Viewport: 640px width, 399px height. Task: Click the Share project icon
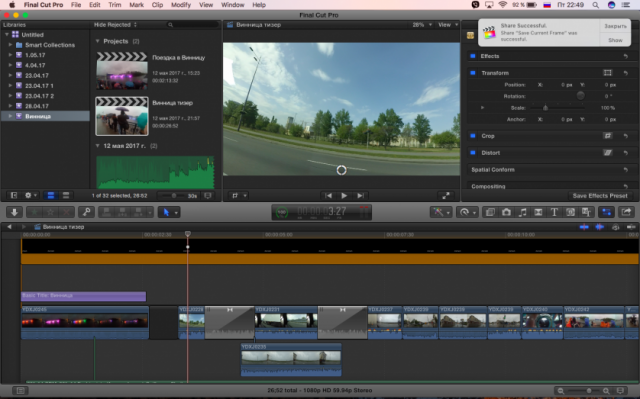tap(626, 212)
